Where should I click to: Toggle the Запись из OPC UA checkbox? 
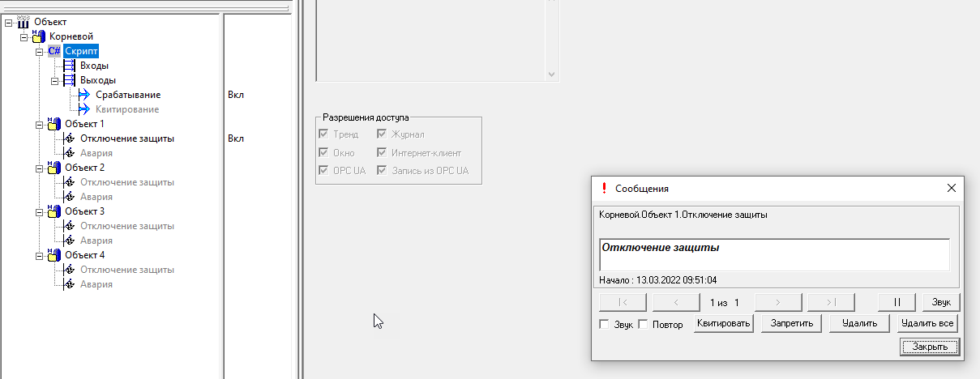[382, 171]
